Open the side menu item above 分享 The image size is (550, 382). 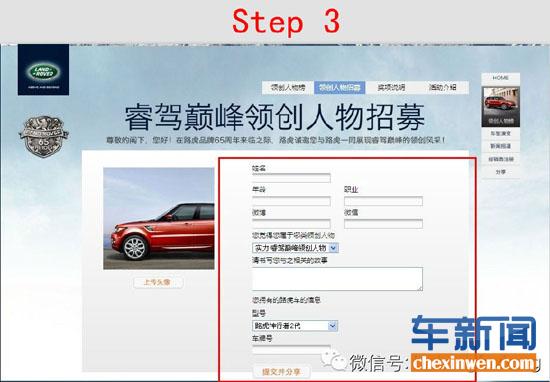(501, 159)
